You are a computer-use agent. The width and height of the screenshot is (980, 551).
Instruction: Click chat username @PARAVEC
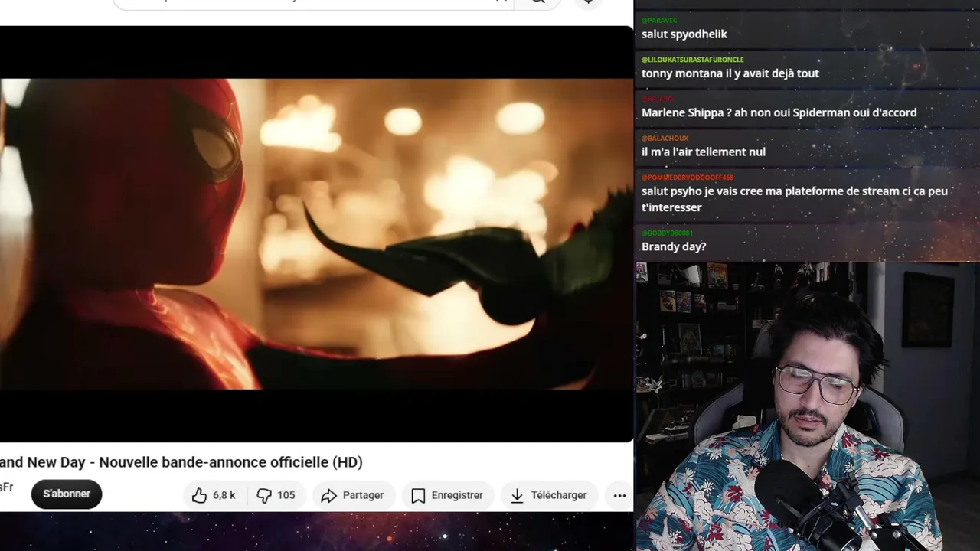(658, 20)
